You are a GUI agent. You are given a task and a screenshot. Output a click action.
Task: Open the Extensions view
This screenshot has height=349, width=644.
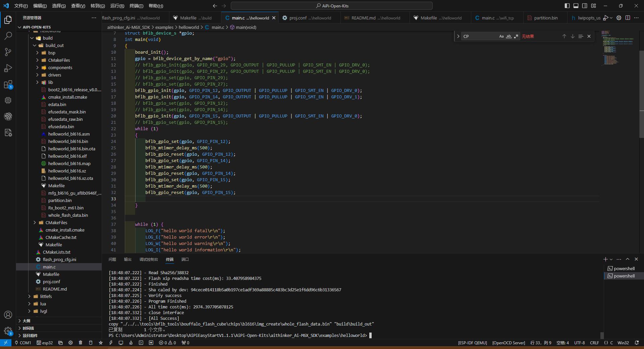(x=8, y=84)
